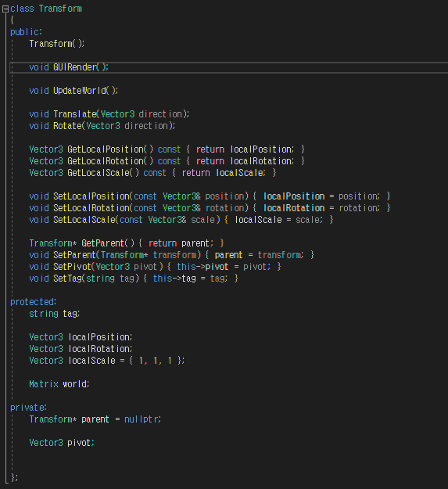Screen dimensions: 448x489
Task: Click the Vector3 pivot member declaration
Action: (62, 443)
